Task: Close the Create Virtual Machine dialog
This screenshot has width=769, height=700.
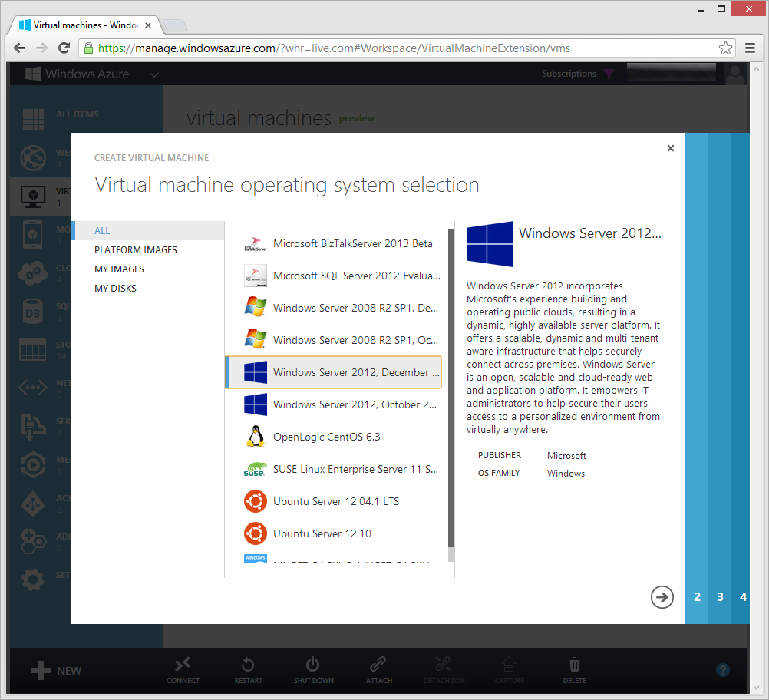Action: 671,148
